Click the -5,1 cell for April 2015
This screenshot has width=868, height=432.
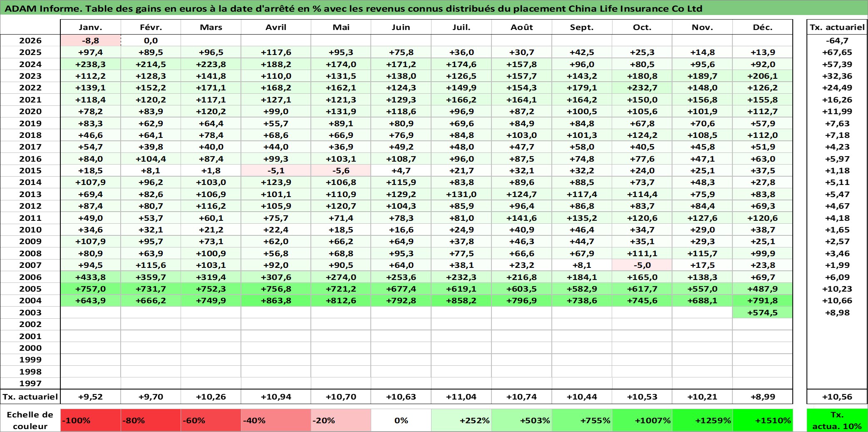[276, 170]
